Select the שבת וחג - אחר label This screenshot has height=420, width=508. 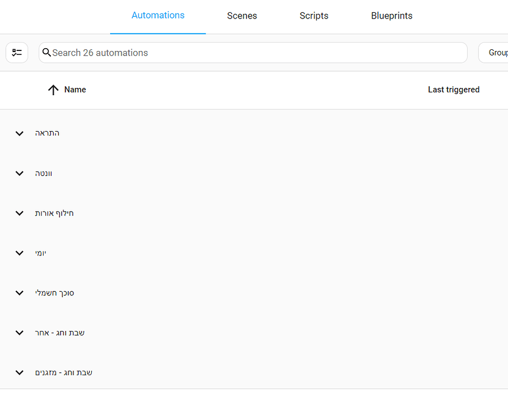coord(59,333)
